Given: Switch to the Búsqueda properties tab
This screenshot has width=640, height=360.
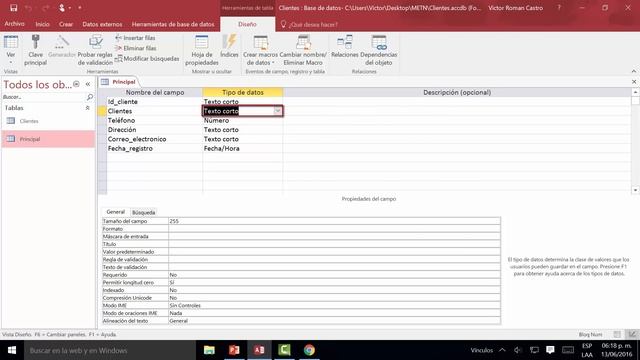Looking at the screenshot, I should (x=144, y=213).
